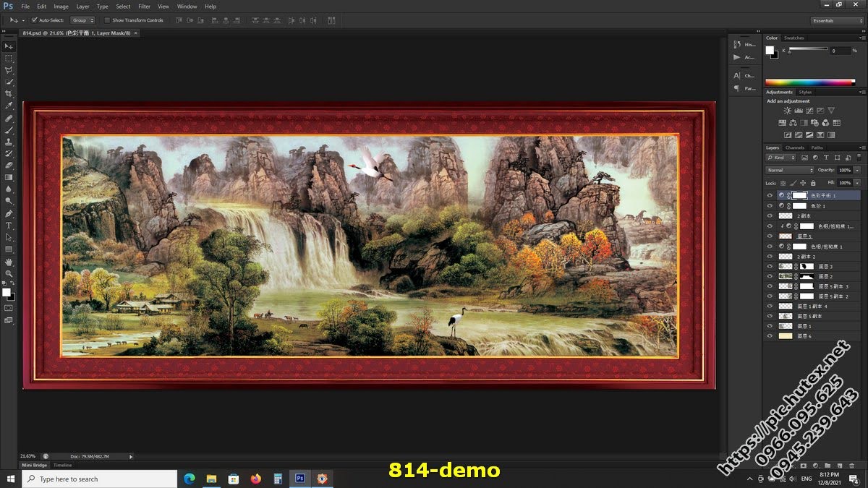Viewport: 868px width, 488px height.
Task: Lock all for the selected layer
Action: pyautogui.click(x=812, y=183)
